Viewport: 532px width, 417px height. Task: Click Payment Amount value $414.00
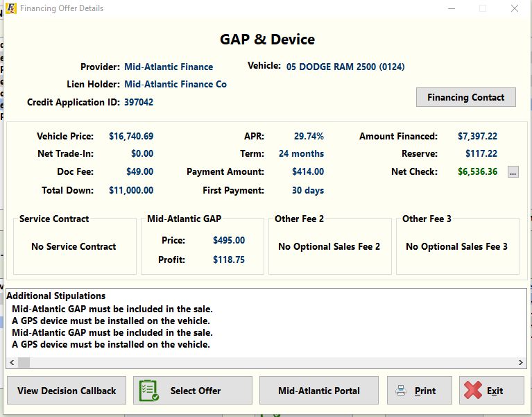pyautogui.click(x=308, y=171)
